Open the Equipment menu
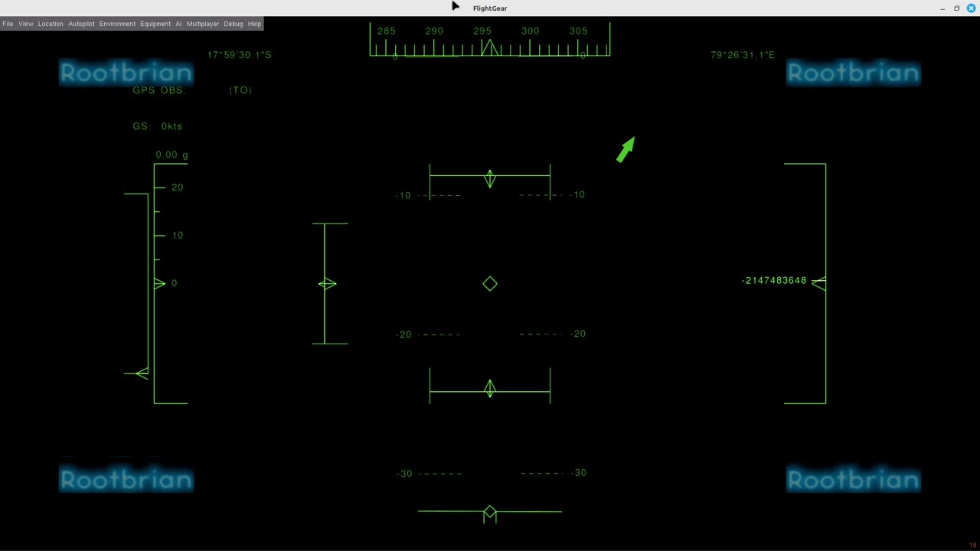 (155, 24)
